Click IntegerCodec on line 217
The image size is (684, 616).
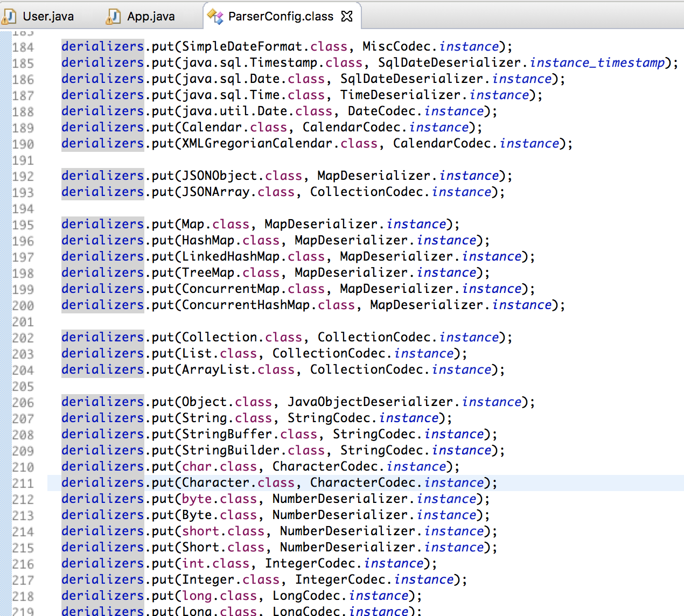click(x=340, y=579)
